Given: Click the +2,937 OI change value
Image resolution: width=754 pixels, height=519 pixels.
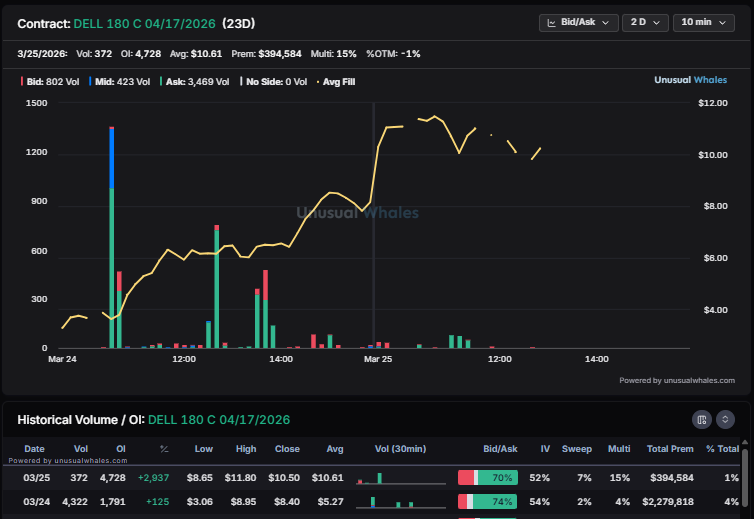Looking at the screenshot, I should pyautogui.click(x=153, y=478).
